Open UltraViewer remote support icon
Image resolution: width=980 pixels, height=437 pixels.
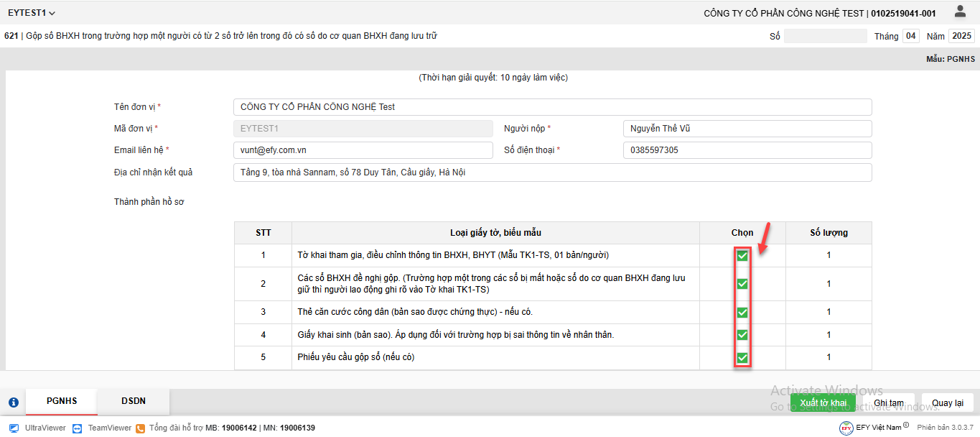point(14,428)
